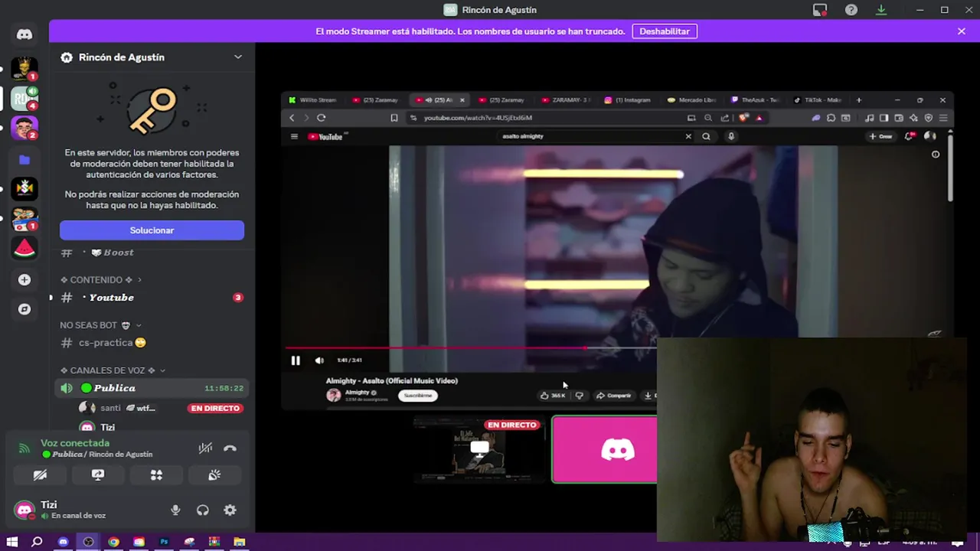Open the soundboard button

tap(214, 475)
